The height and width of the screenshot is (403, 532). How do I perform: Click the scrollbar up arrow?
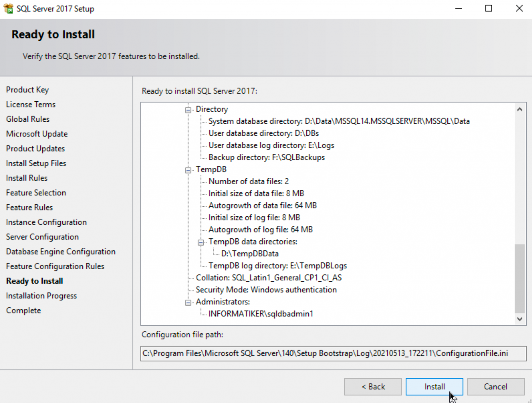[519, 110]
